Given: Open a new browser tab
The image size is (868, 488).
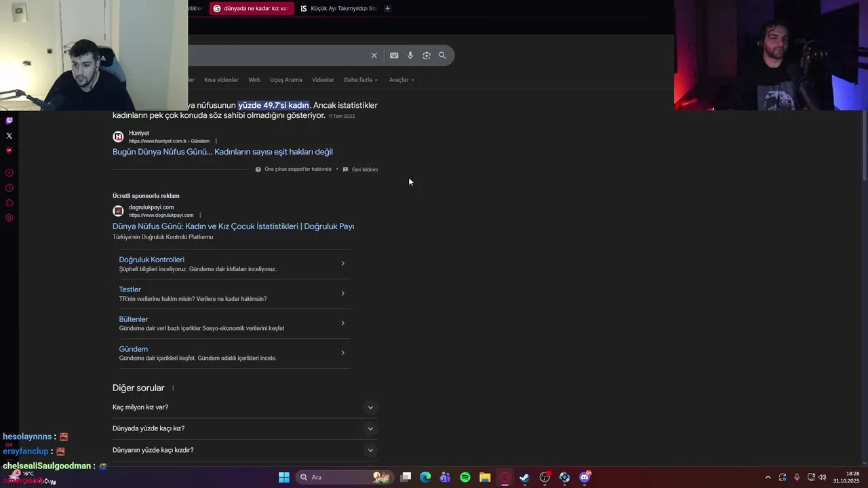Looking at the screenshot, I should 387,8.
